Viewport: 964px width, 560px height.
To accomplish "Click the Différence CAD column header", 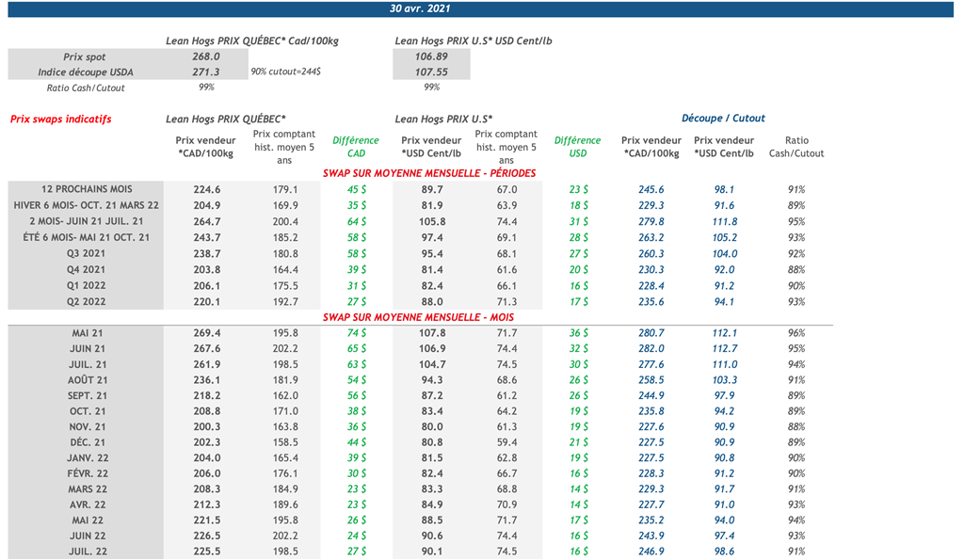I will tap(356, 147).
